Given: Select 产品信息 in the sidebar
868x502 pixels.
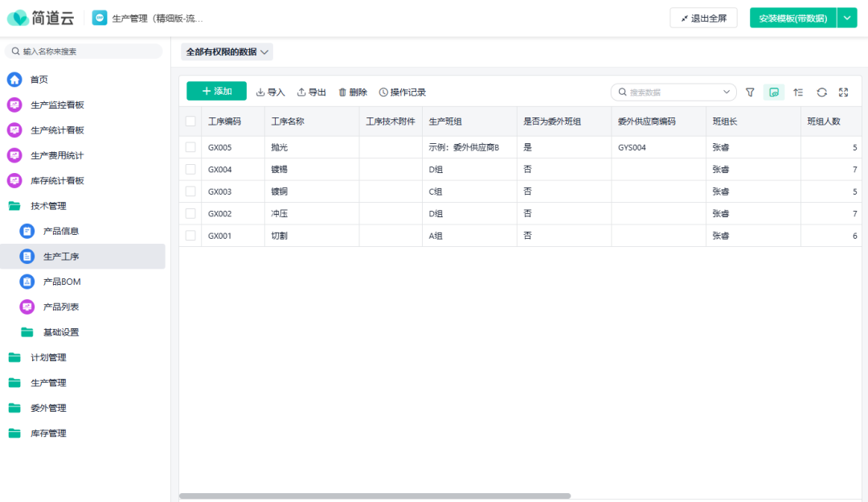Looking at the screenshot, I should (x=61, y=231).
